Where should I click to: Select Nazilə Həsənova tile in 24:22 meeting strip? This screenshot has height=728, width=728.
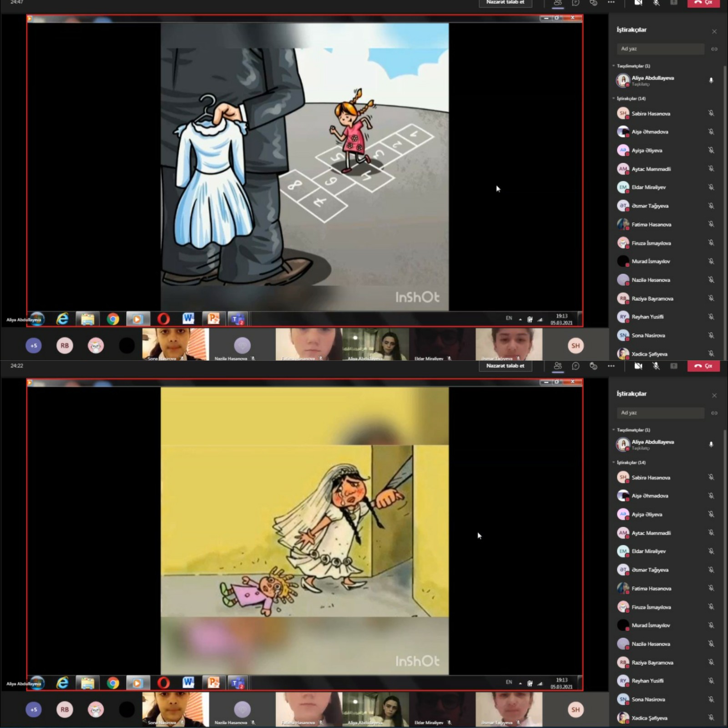point(242,708)
